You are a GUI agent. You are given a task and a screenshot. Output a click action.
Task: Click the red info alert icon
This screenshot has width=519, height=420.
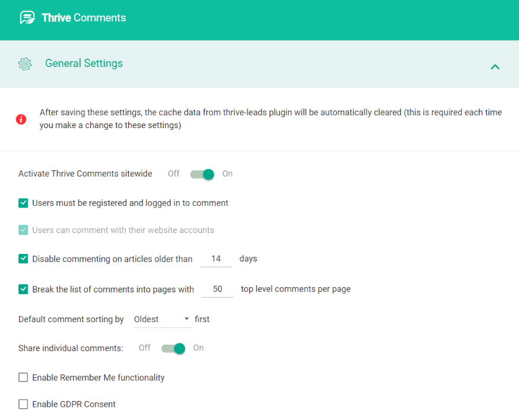point(21,119)
